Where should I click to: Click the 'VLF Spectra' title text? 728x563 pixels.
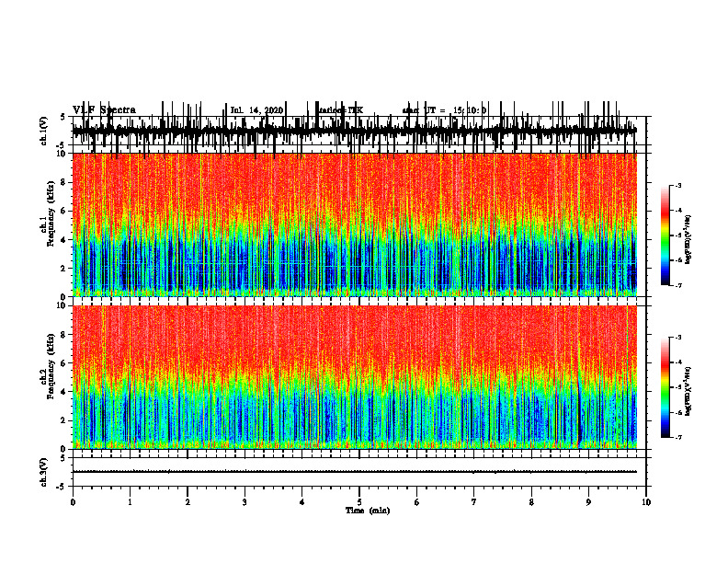tap(104, 110)
